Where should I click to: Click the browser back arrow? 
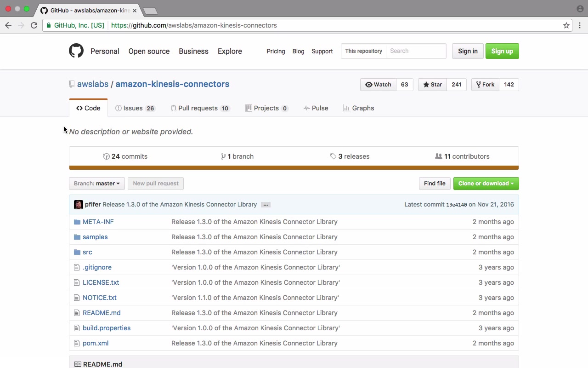tap(8, 25)
